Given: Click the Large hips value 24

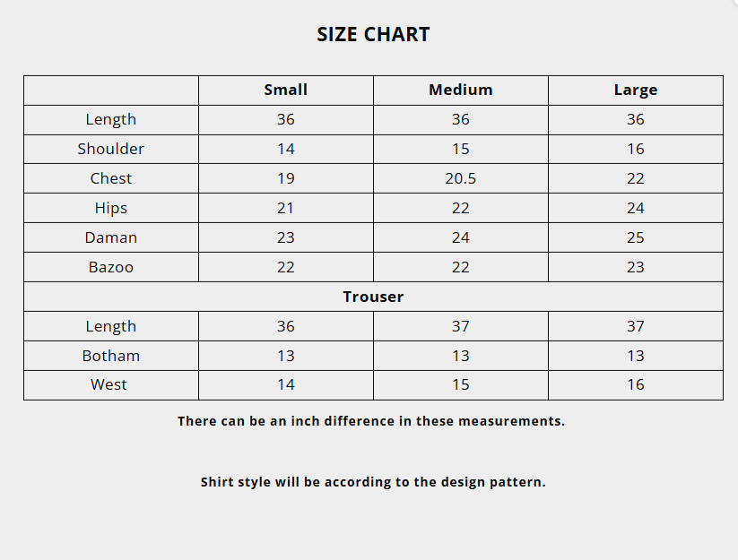Looking at the screenshot, I should pyautogui.click(x=636, y=208).
